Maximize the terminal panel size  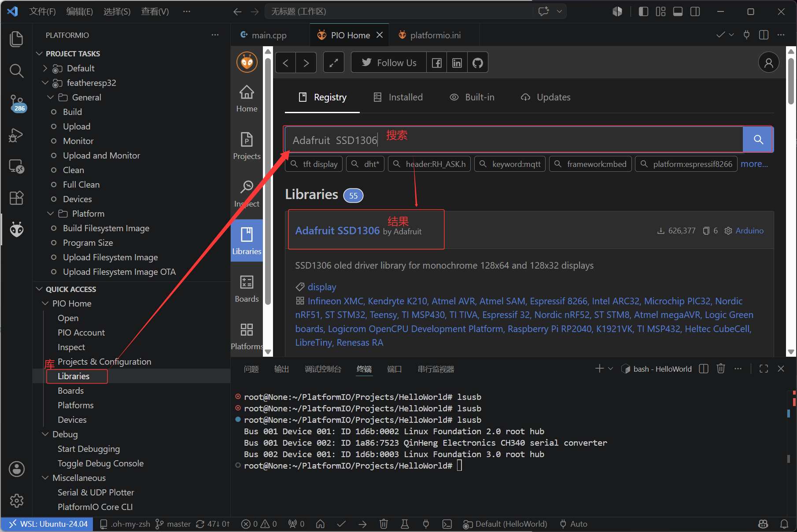pos(764,369)
